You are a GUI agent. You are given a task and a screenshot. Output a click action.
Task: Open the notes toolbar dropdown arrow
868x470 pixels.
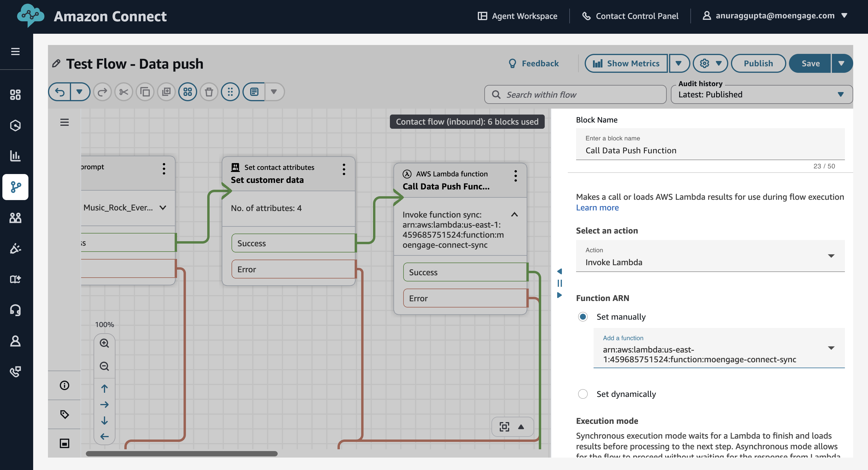[x=274, y=92]
